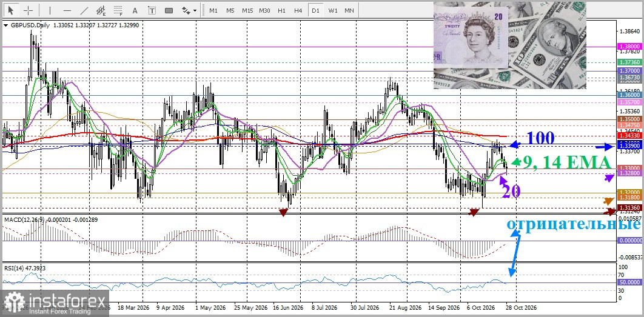Click the 1.32800 purple price label
Image resolution: width=644 pixels, height=317 pixels.
coord(630,173)
